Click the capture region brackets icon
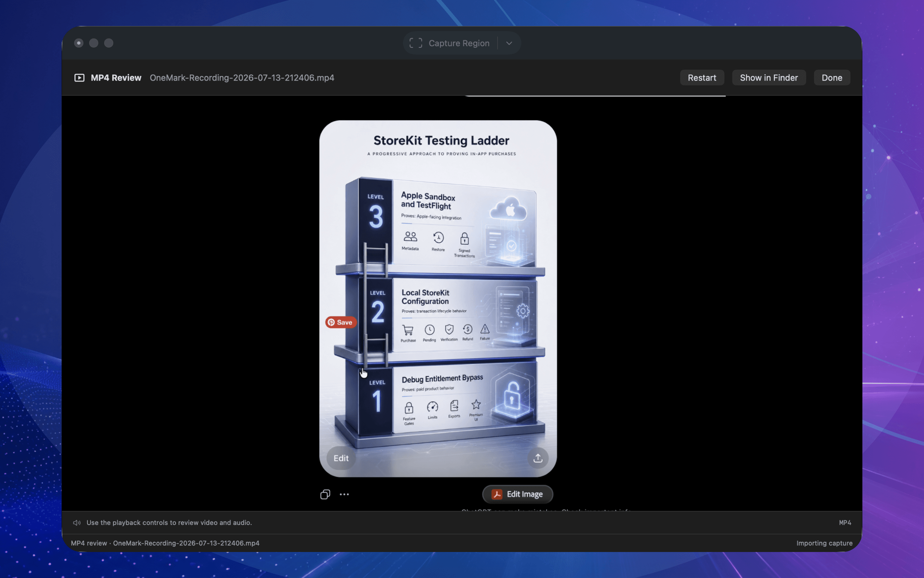The width and height of the screenshot is (924, 578). [x=415, y=43]
